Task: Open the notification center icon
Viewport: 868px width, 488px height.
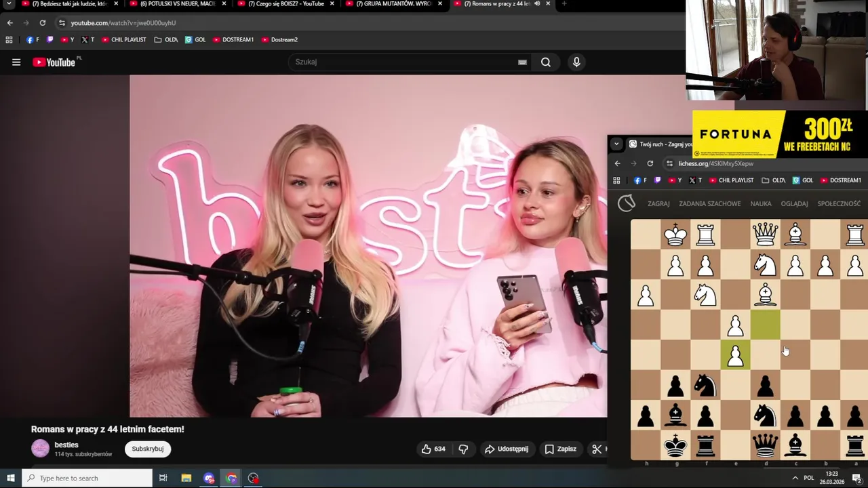Action: coord(856,479)
